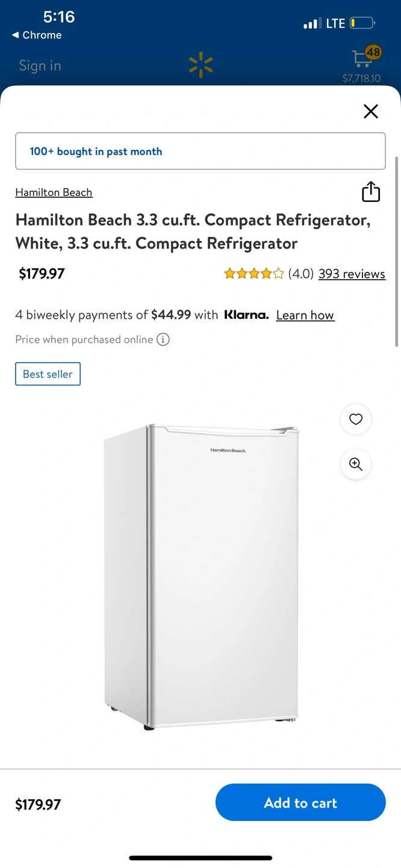Add refrigerator to favorites with heart icon
This screenshot has width=401, height=868.
click(x=356, y=419)
